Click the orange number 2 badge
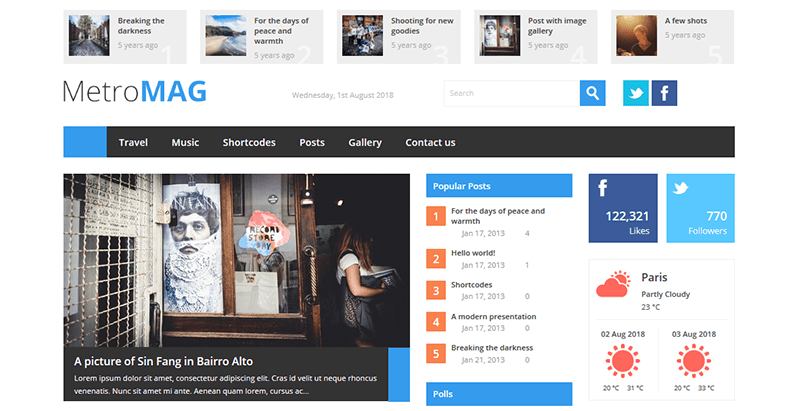The width and height of the screenshot is (800, 411). pyautogui.click(x=436, y=259)
